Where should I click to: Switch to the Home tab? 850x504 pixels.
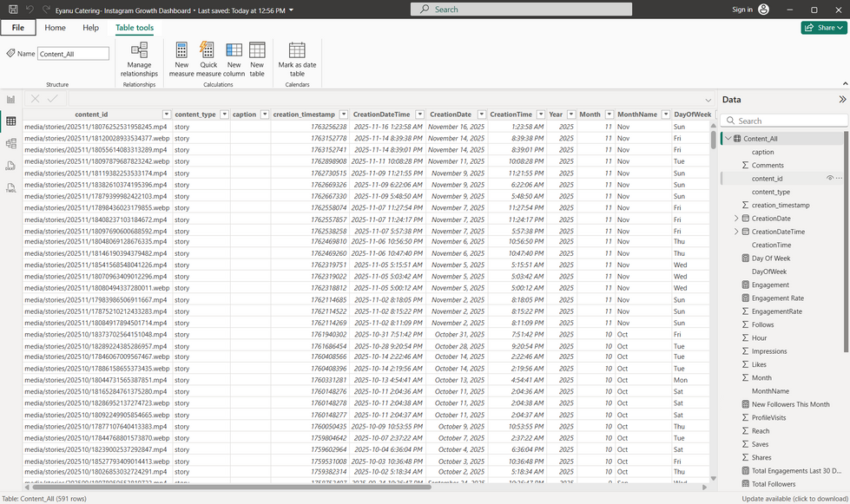pos(55,28)
